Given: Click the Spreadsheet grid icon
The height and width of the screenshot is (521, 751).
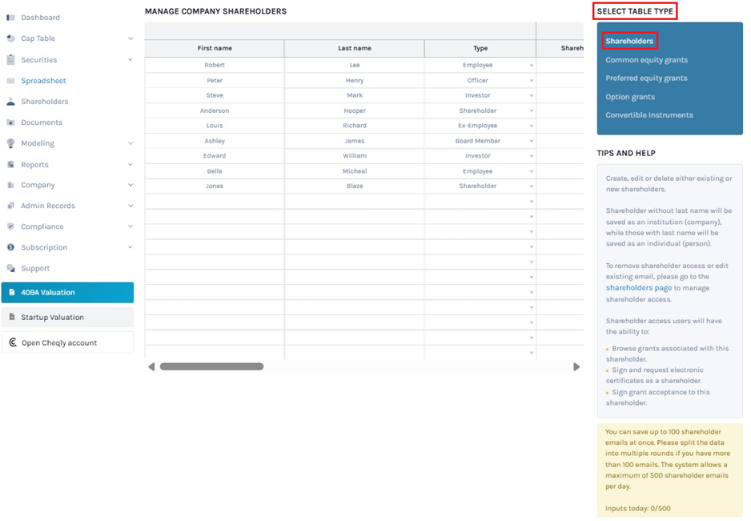Looking at the screenshot, I should [x=11, y=80].
